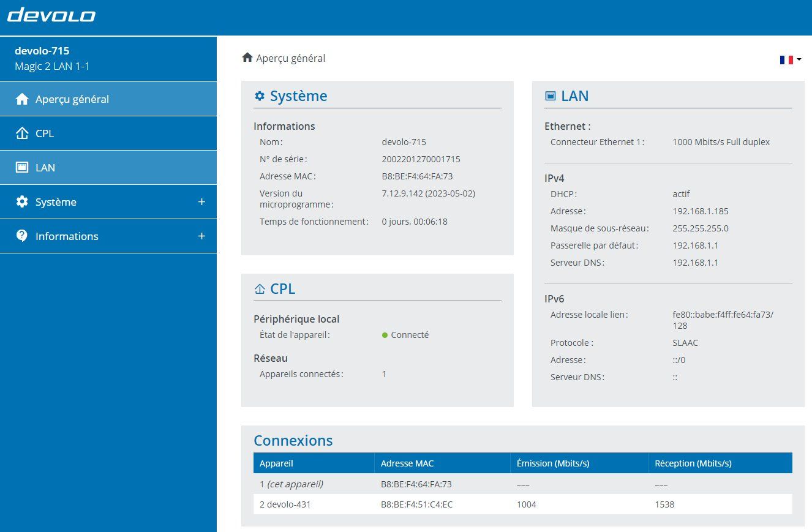The image size is (812, 532).
Task: Click the home icon in the breadcrumb
Action: tap(247, 58)
